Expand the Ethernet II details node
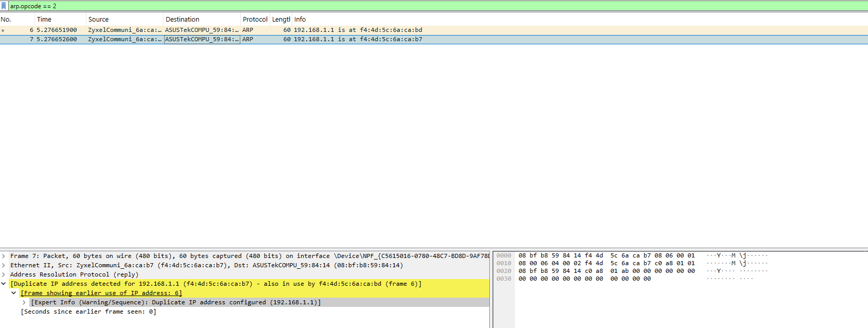The width and height of the screenshot is (868, 328). pos(4,265)
